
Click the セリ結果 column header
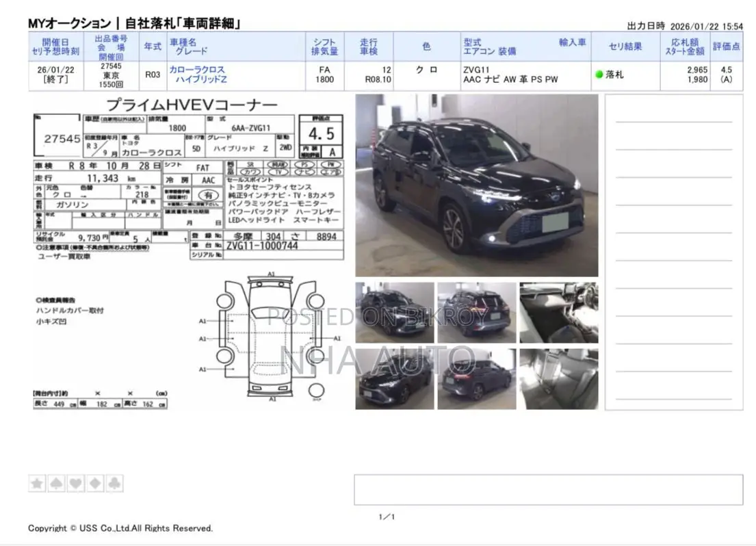(x=625, y=47)
